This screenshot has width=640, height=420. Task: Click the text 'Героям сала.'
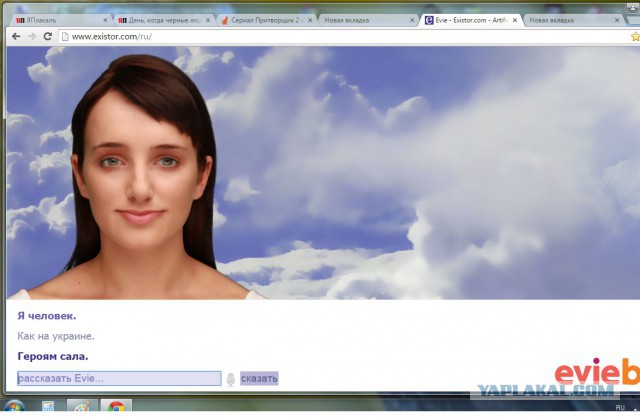coord(53,356)
